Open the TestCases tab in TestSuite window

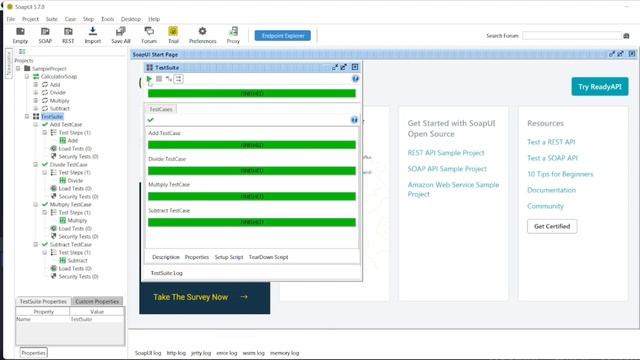point(161,109)
